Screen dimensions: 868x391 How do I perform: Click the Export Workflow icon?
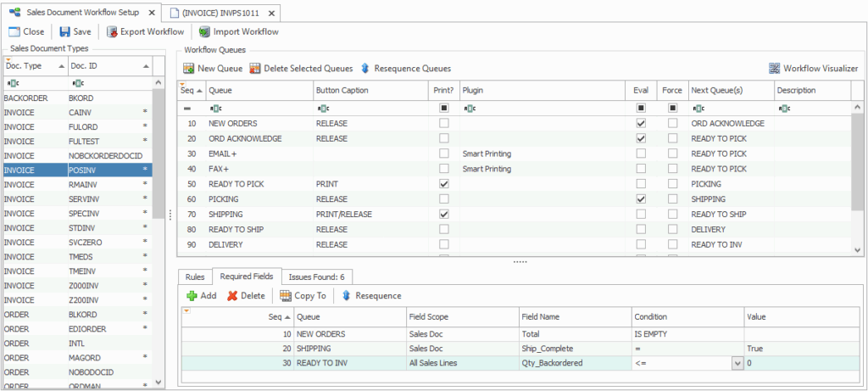(112, 31)
